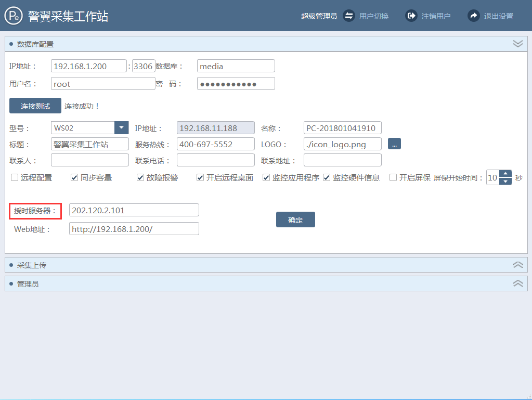Click the 确定 confirm button
Image resolution: width=532 pixels, height=400 pixels.
click(x=295, y=220)
